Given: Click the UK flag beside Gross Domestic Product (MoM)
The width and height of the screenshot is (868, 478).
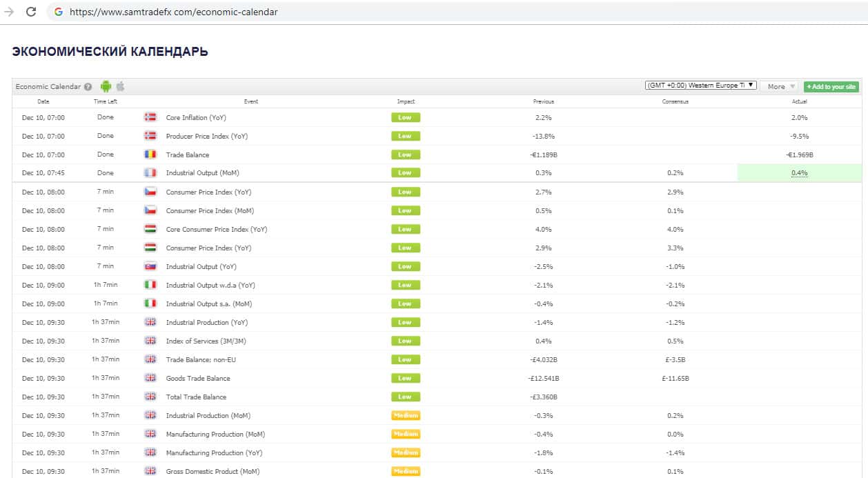Looking at the screenshot, I should pos(150,471).
